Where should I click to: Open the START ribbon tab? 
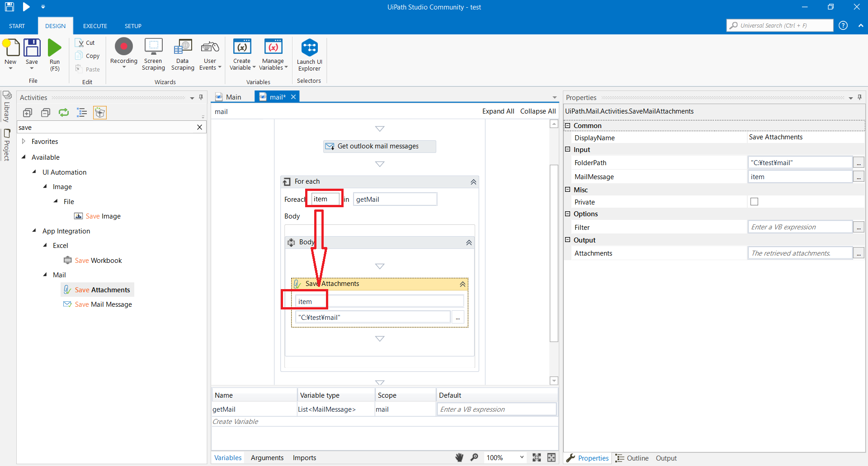coord(17,26)
